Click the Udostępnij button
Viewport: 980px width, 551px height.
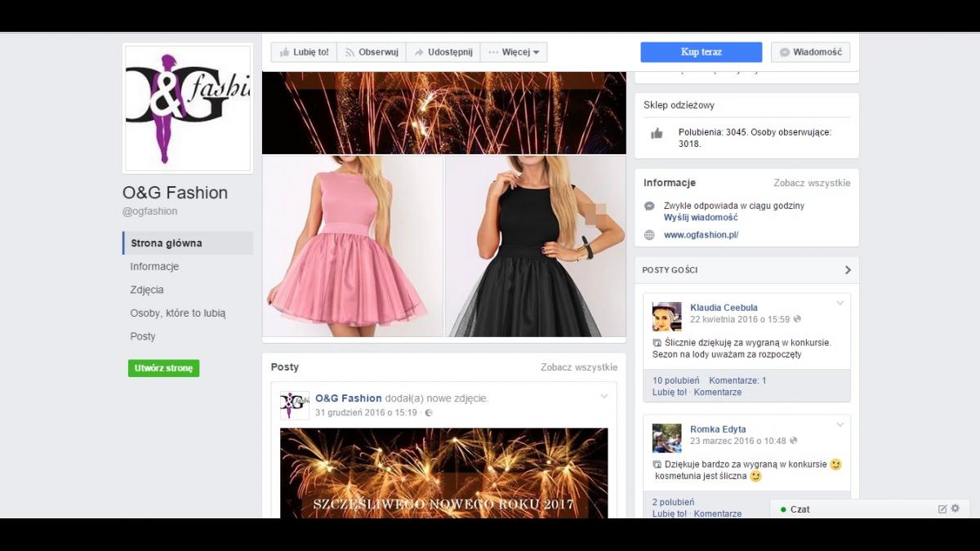(x=443, y=52)
